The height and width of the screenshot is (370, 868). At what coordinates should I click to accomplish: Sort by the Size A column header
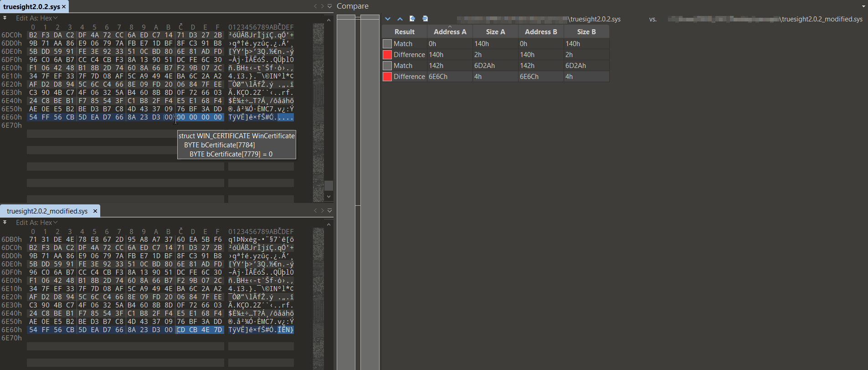click(x=495, y=31)
